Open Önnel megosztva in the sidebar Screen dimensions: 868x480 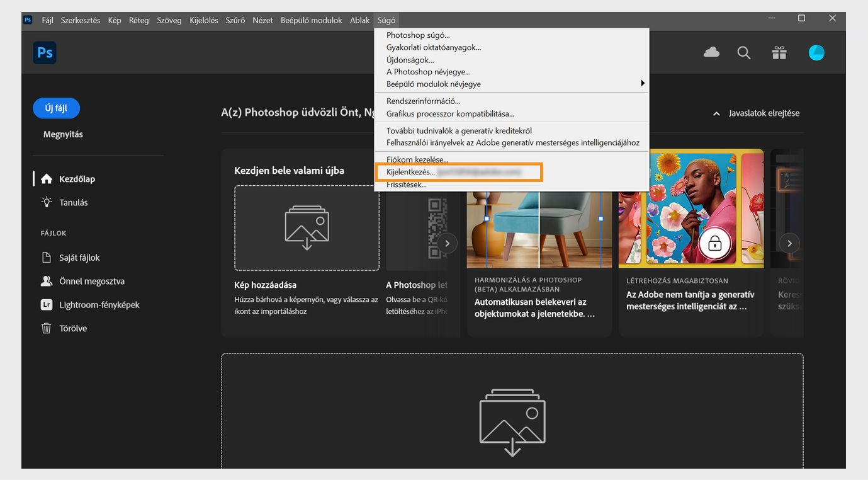click(x=92, y=281)
